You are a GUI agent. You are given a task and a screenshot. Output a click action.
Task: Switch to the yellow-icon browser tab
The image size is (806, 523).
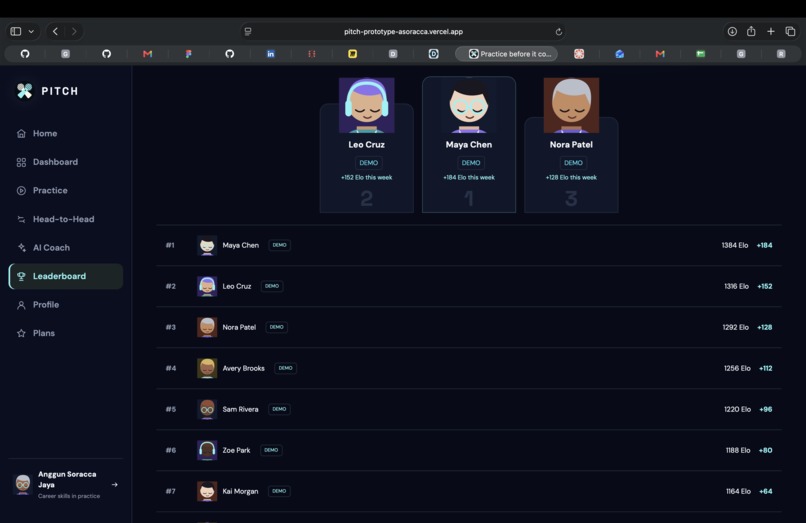[x=352, y=53]
